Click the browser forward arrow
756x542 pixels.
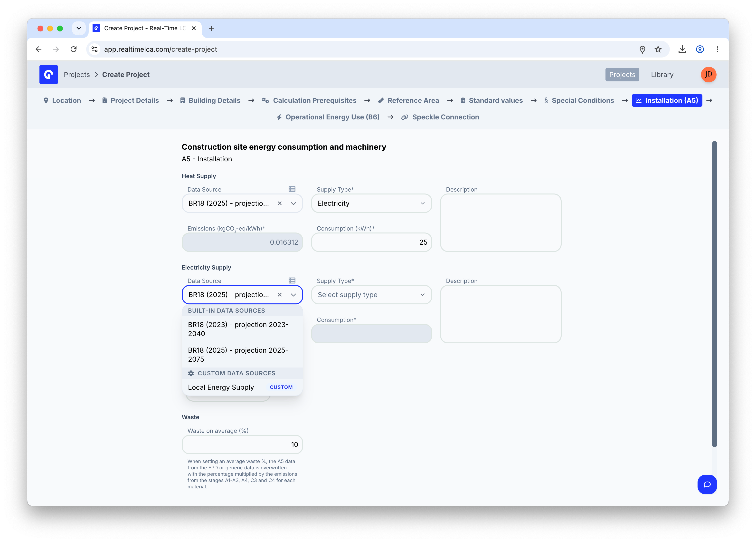pos(56,49)
